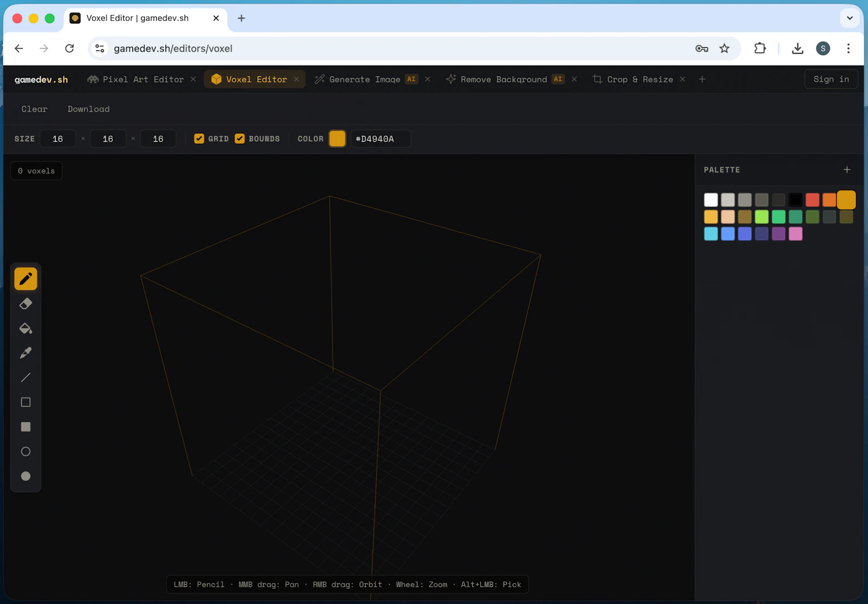868x604 pixels.
Task: Select the hollow circle tool
Action: pyautogui.click(x=25, y=451)
